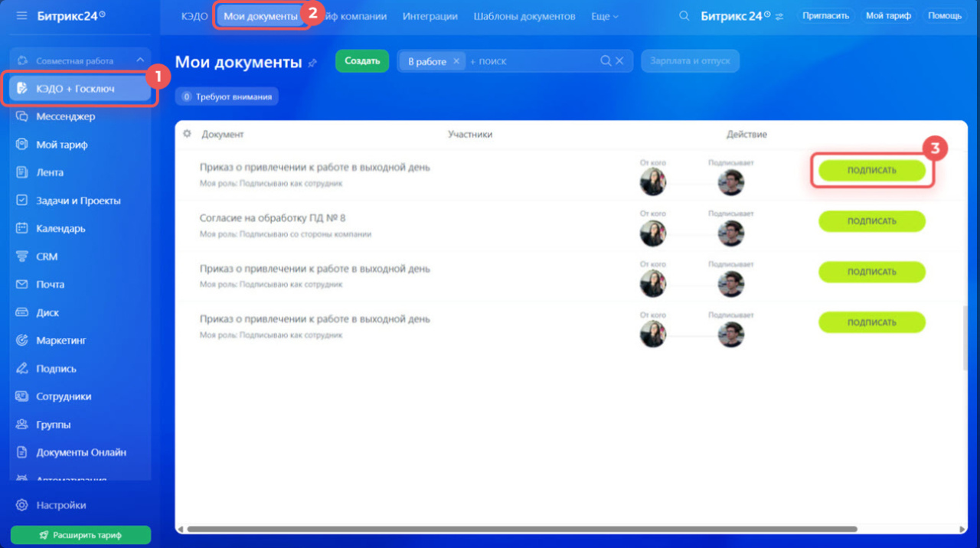The width and height of the screenshot is (980, 548).
Task: Click the vertical scrollbar at the right edge
Action: click(965, 338)
